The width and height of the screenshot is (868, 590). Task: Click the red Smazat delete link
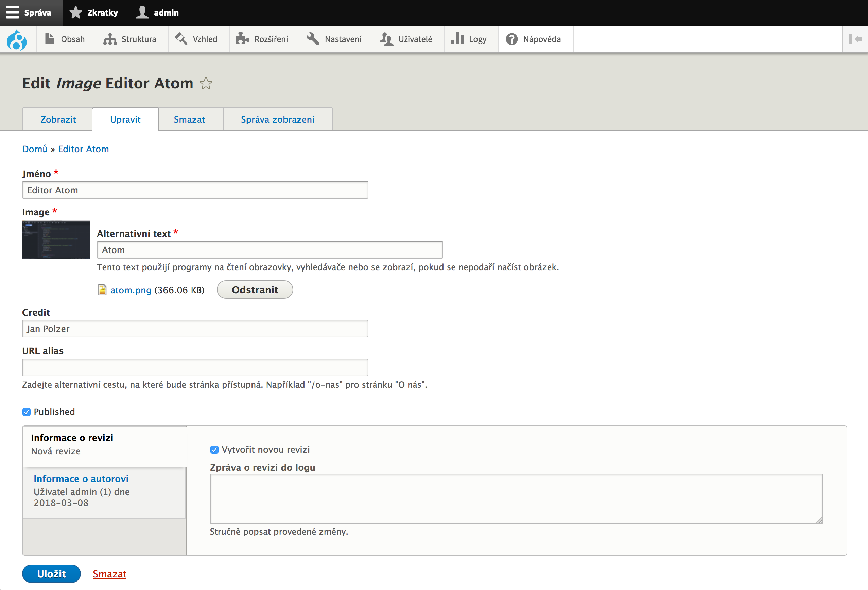coord(109,574)
